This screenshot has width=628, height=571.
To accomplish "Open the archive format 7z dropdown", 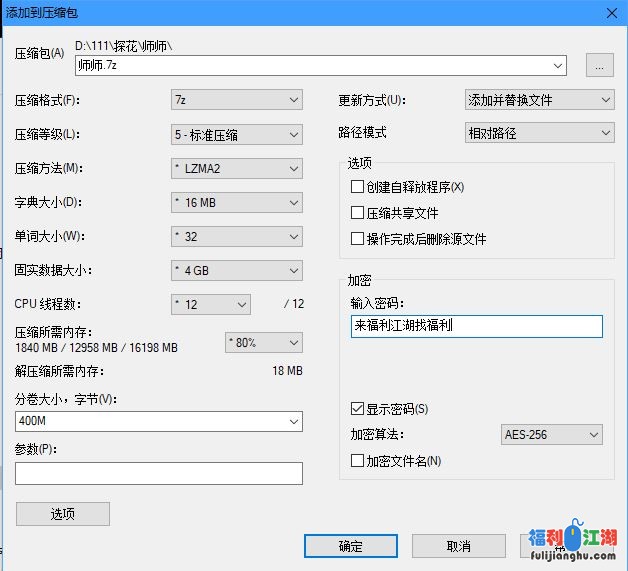I will (236, 100).
